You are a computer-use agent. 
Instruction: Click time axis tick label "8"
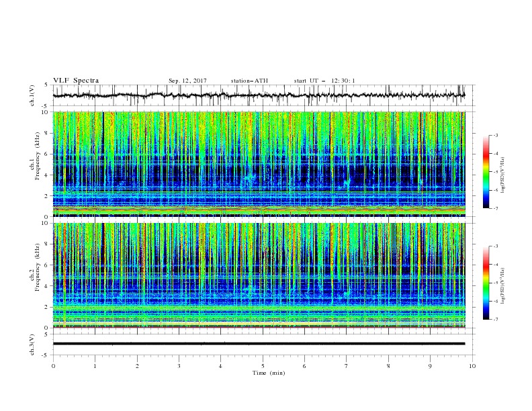(388, 366)
